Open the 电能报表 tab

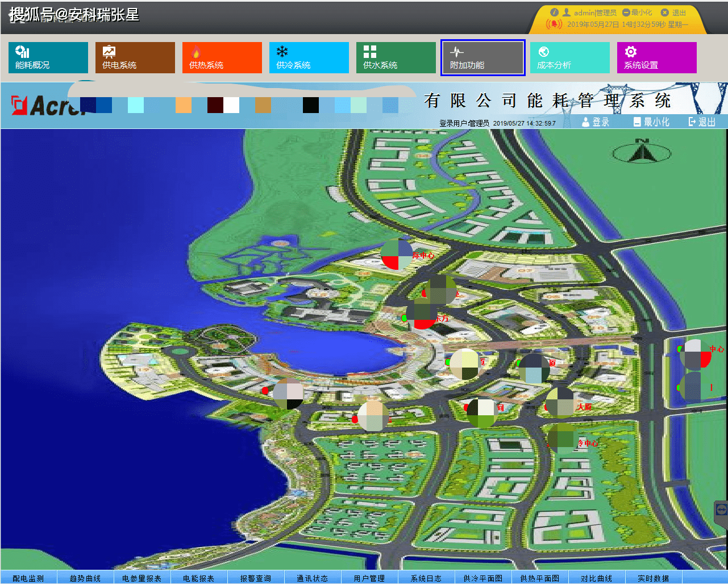coord(199,578)
